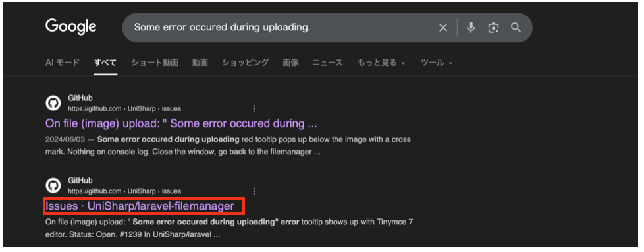Switch to ショート動画 tab
Image resolution: width=644 pixels, height=252 pixels.
click(x=155, y=63)
